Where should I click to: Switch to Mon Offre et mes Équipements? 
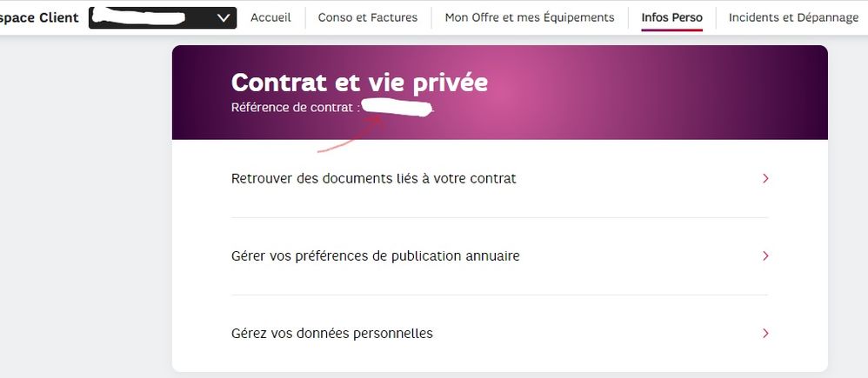(x=530, y=17)
